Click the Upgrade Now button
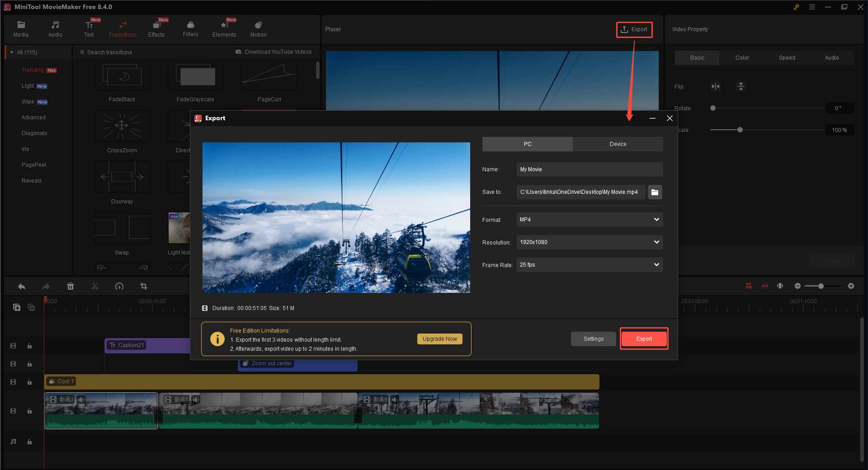This screenshot has width=868, height=470. pos(439,338)
